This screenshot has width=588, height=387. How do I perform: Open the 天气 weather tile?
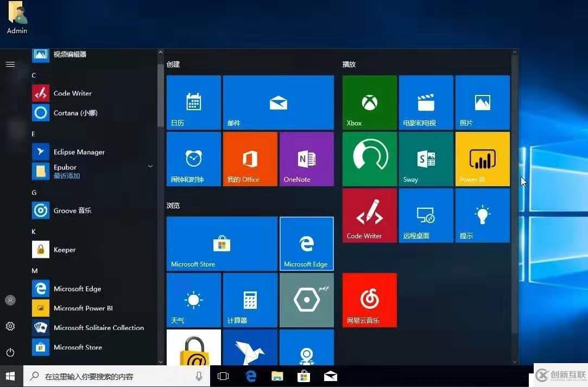tap(193, 300)
